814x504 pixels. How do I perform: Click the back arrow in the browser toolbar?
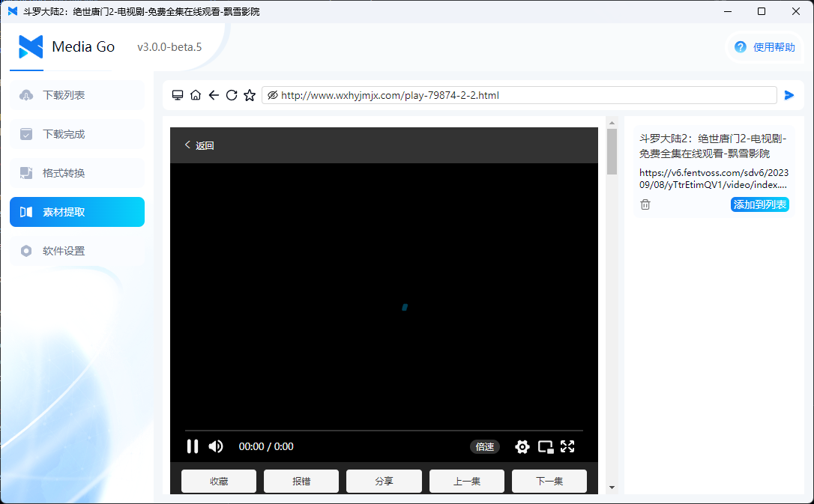tap(214, 95)
